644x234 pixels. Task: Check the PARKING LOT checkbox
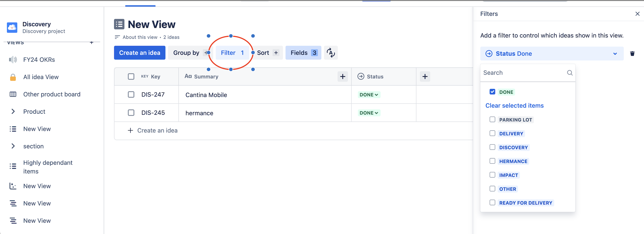pyautogui.click(x=492, y=119)
